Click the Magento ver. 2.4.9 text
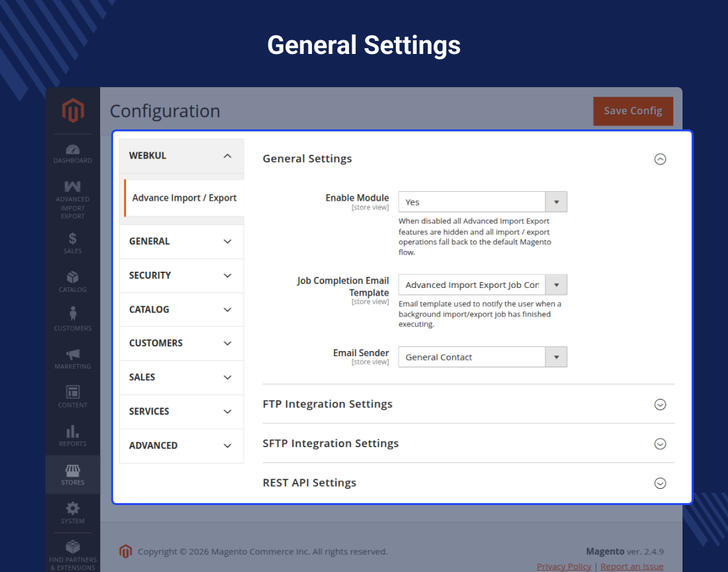The height and width of the screenshot is (572, 728). point(625,552)
